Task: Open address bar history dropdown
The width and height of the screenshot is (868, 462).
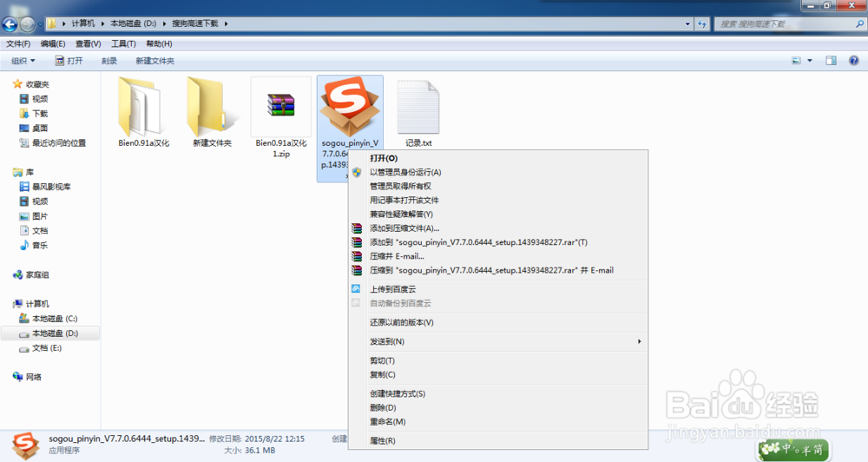Action: pos(687,23)
